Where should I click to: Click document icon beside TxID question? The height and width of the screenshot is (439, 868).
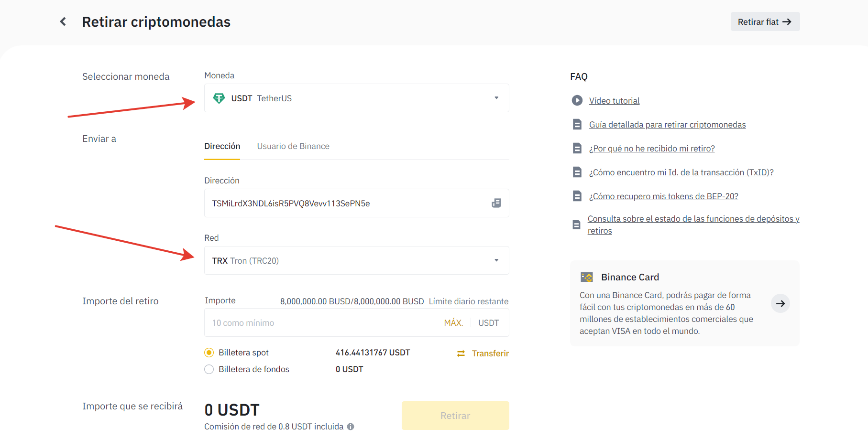[x=577, y=172]
